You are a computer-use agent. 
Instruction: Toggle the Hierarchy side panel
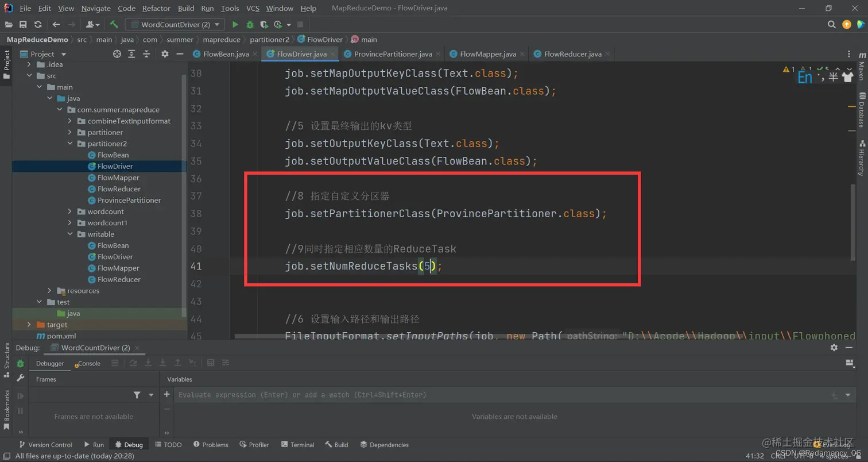coord(862,157)
